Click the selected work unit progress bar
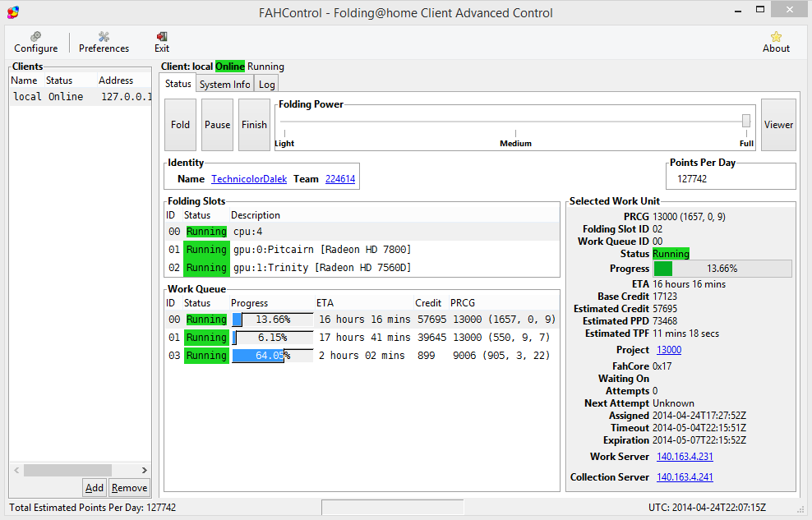 [x=722, y=269]
